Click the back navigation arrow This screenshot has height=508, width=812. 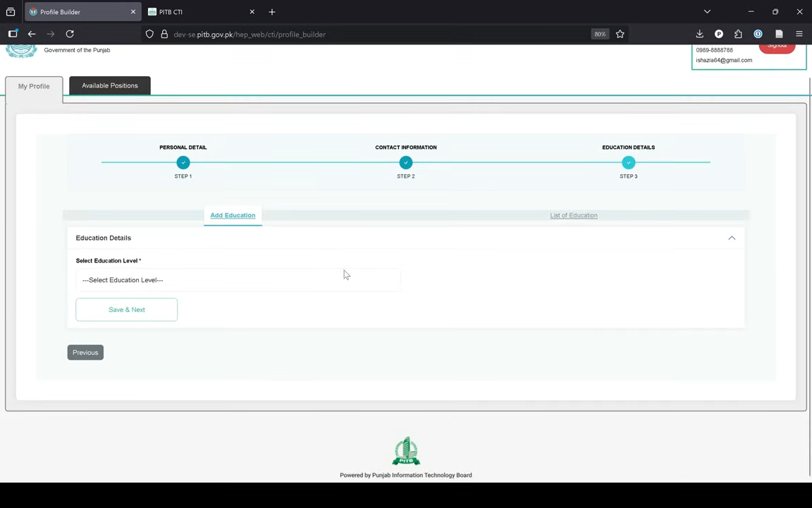click(32, 34)
